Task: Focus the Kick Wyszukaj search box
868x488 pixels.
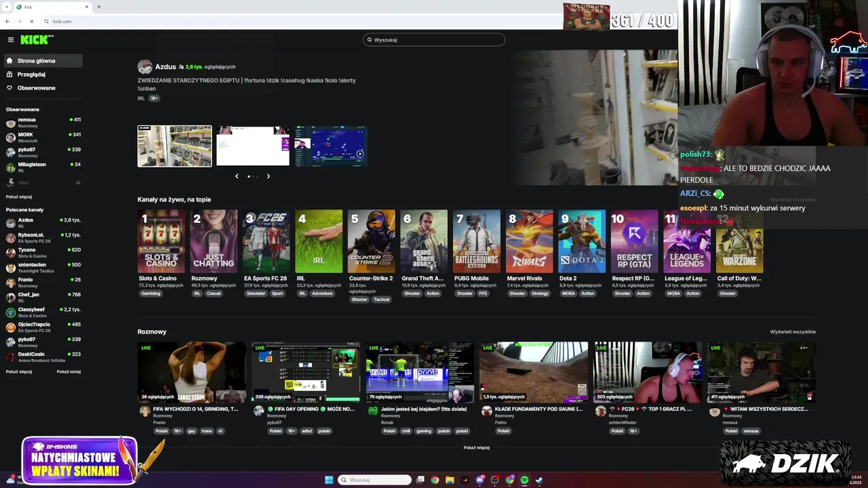Action: coord(434,40)
